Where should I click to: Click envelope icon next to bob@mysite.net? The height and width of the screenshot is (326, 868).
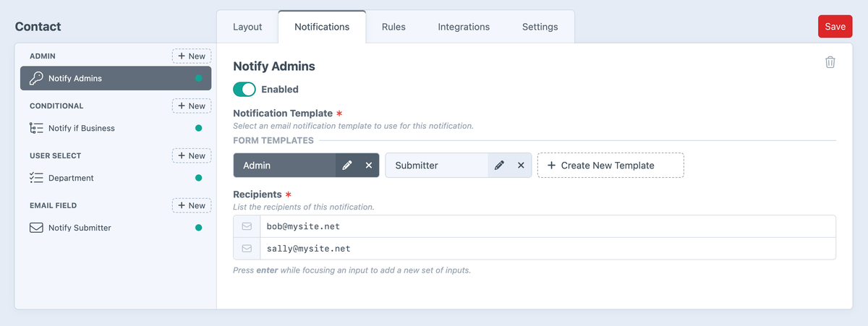pos(247,226)
